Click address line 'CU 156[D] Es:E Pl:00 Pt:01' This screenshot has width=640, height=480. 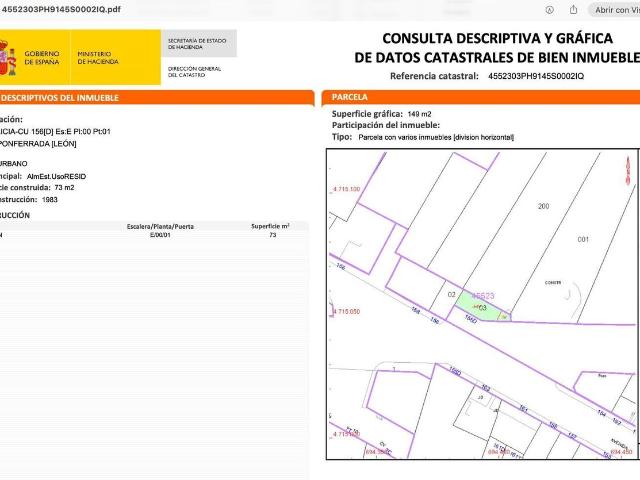click(65, 132)
